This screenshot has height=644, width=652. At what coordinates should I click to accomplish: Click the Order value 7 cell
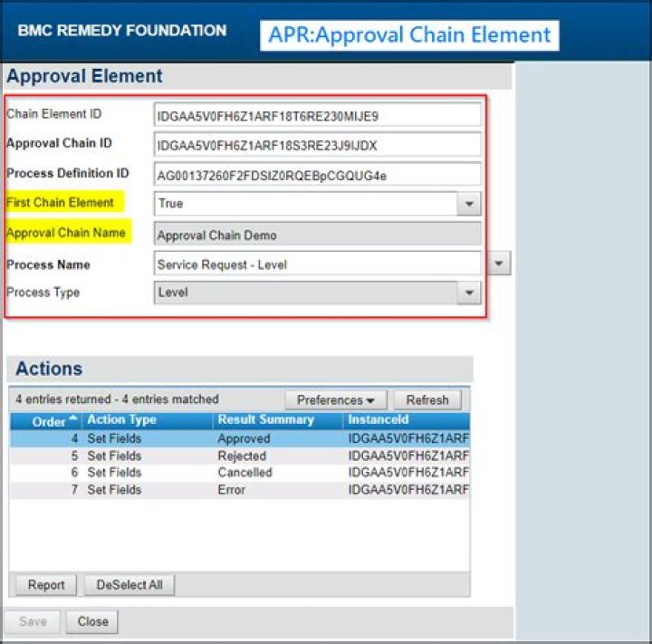coord(74,490)
